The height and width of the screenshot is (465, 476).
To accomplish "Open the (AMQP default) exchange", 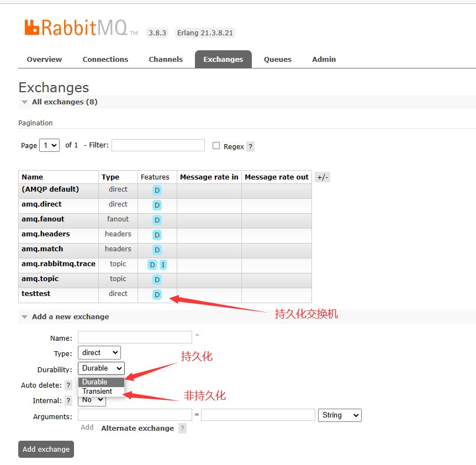I will [50, 189].
